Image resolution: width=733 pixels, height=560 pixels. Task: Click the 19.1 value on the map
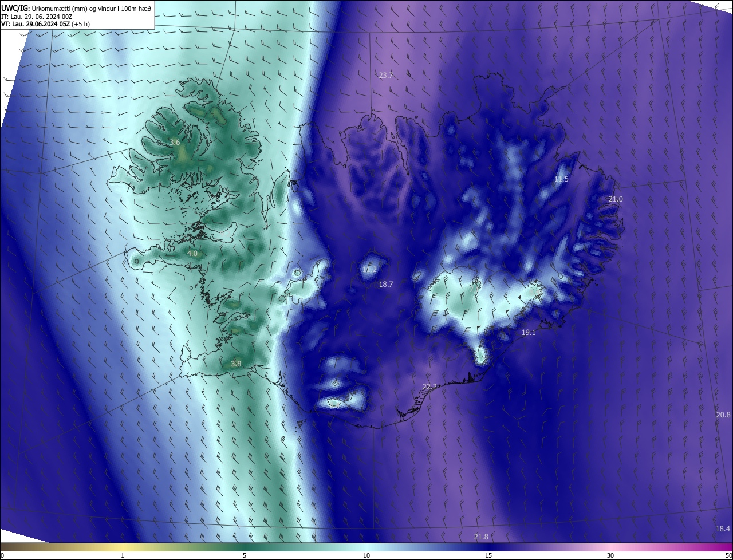pyautogui.click(x=529, y=332)
